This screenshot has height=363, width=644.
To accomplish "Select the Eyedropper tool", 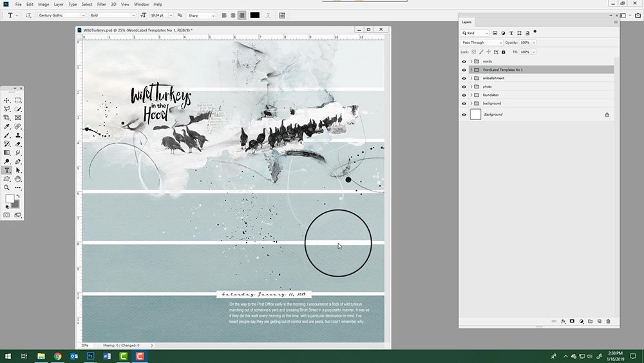I will click(x=7, y=126).
